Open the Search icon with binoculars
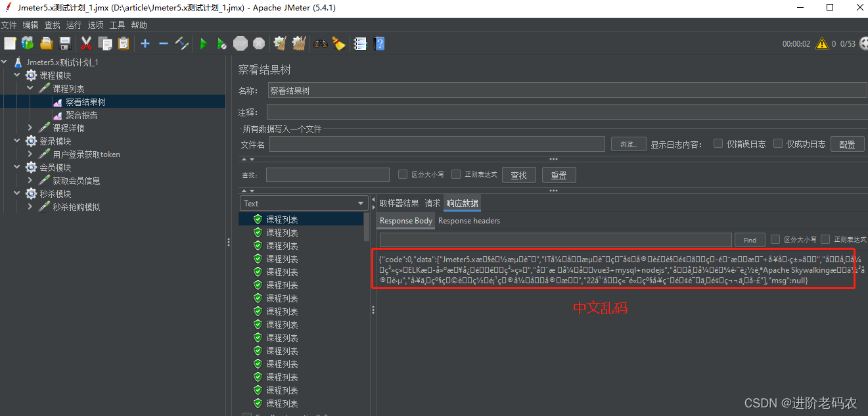 321,43
